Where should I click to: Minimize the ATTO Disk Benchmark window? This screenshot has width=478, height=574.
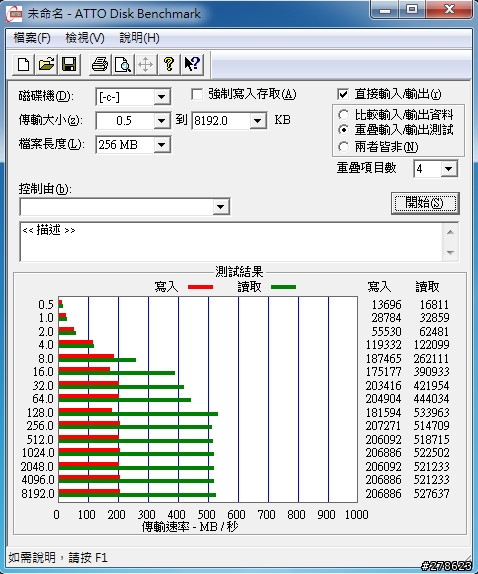[384, 10]
